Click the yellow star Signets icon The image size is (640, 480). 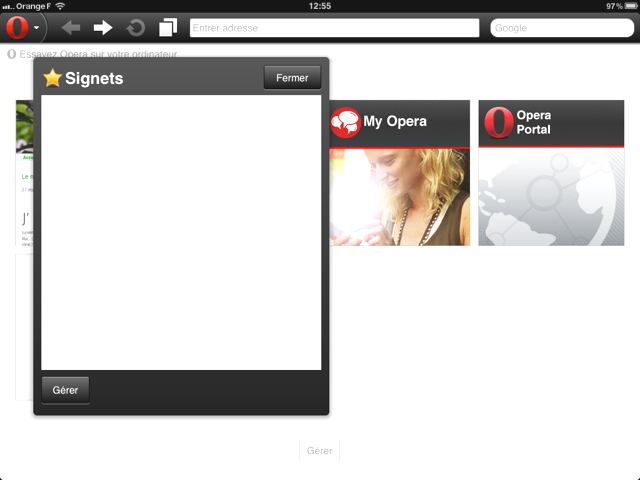[53, 78]
